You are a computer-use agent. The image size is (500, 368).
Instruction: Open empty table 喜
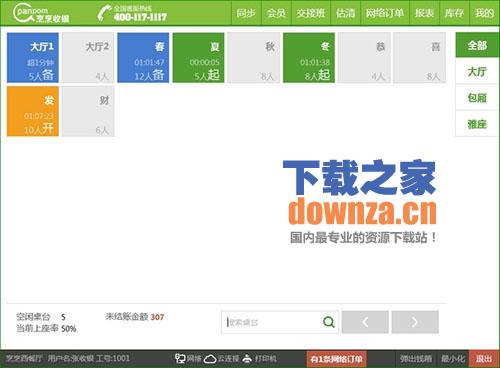coord(419,57)
